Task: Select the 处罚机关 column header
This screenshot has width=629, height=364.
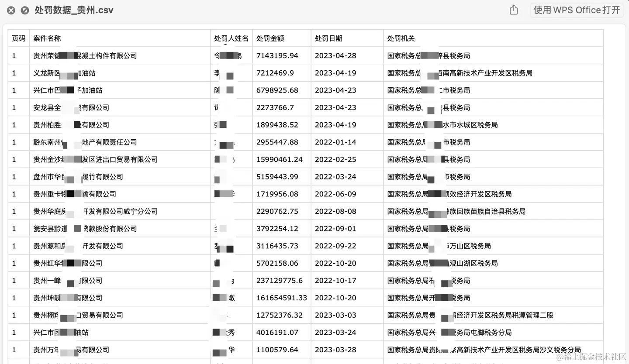Action: coord(493,38)
